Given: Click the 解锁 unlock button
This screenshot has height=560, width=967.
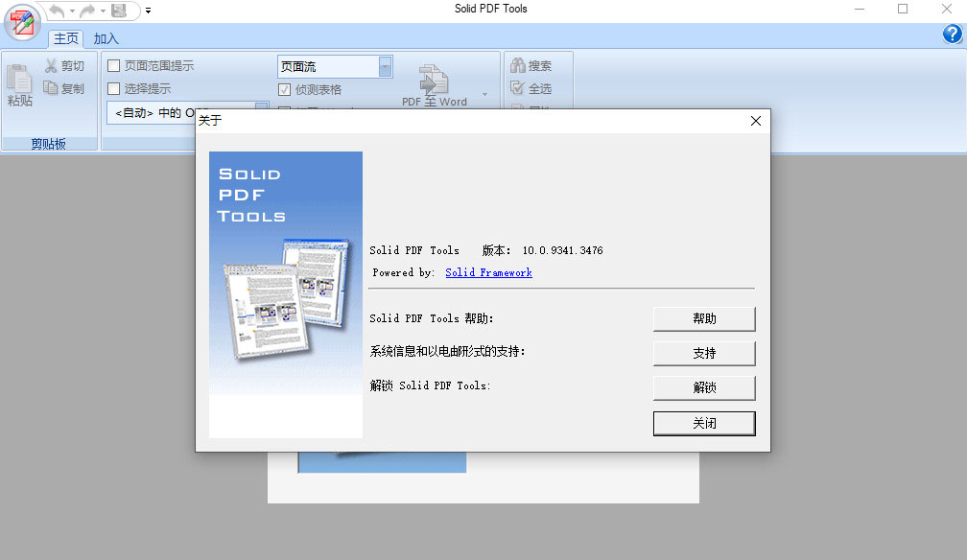Looking at the screenshot, I should [704, 388].
